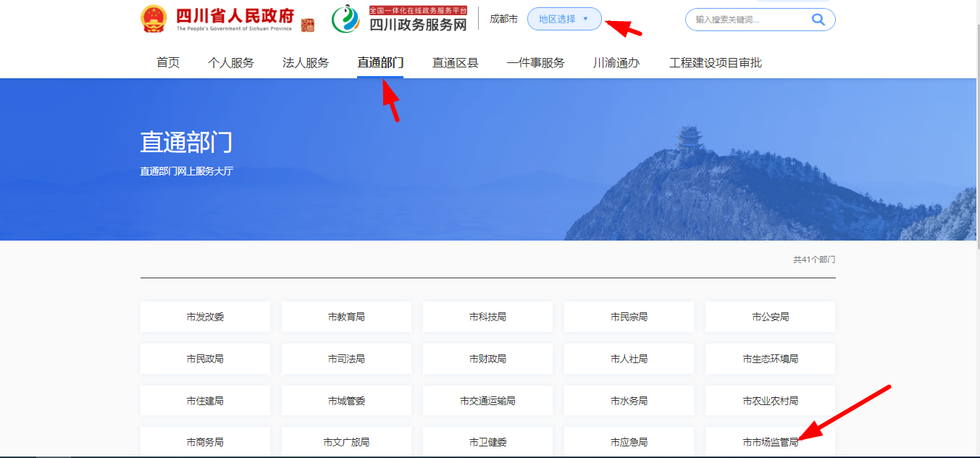Screen dimensions: 980x458
Task: Open the 地区选择 region dropdown
Action: point(564,19)
